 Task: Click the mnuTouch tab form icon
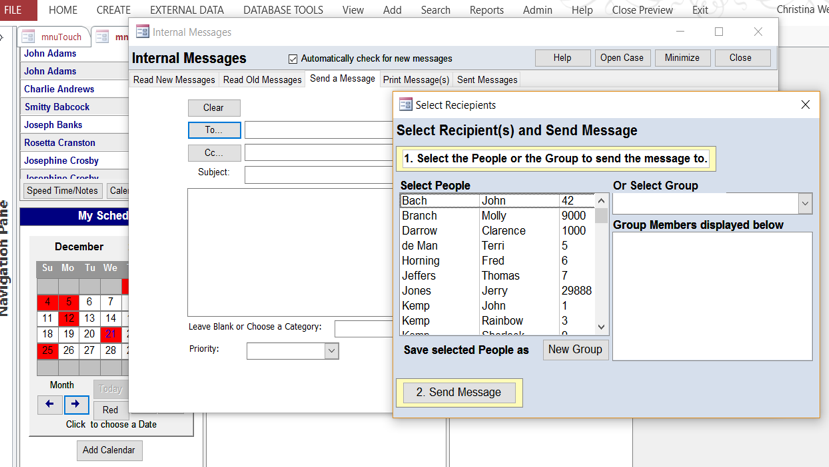29,37
